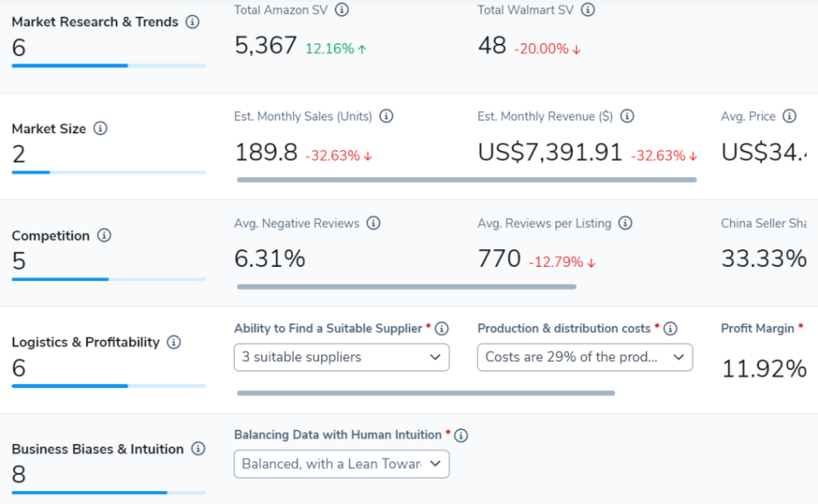Screen dimensions: 818x504
Task: Click the Market Size info icon
Action: (101, 129)
